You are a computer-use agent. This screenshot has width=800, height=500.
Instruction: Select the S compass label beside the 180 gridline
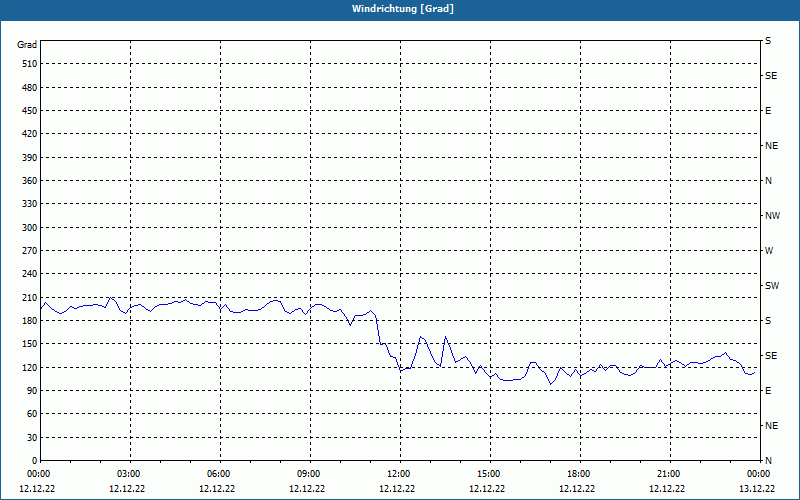[768, 321]
